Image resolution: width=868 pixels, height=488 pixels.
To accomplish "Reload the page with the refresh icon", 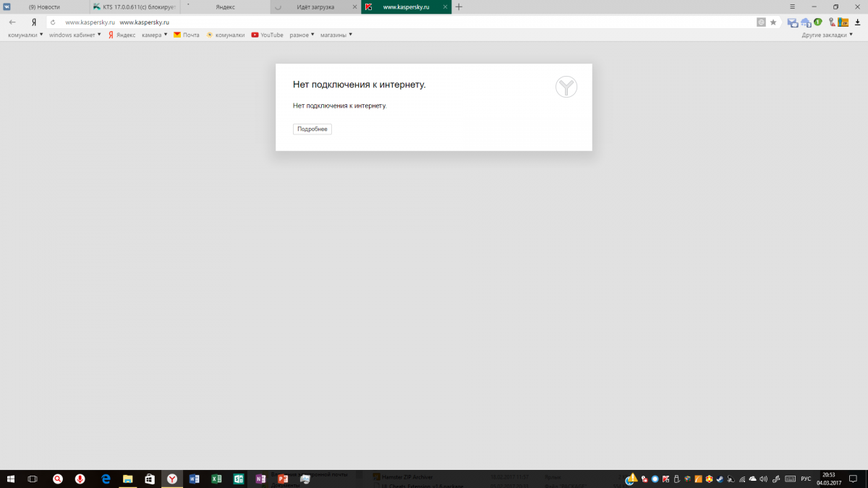I will [53, 22].
